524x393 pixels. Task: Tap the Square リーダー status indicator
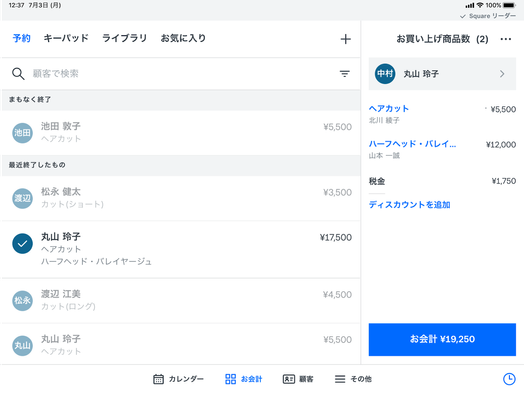coord(488,16)
